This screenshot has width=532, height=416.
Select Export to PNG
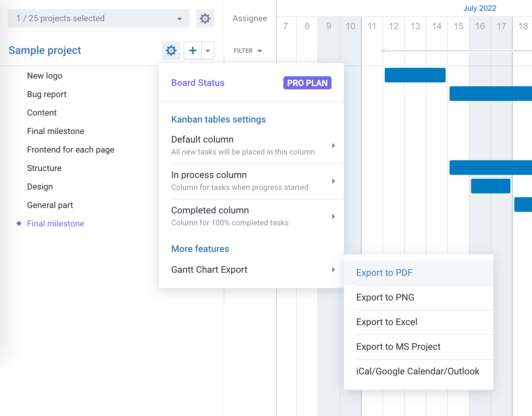385,297
